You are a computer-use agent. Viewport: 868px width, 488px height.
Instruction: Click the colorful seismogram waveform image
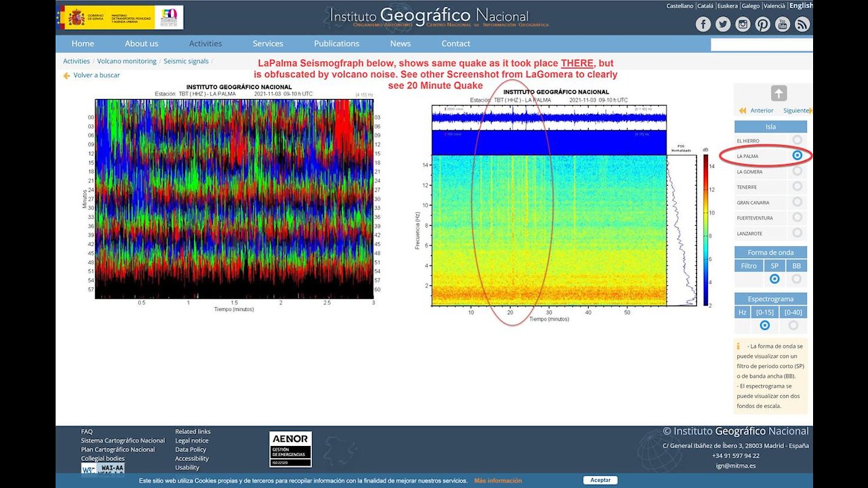(234, 199)
